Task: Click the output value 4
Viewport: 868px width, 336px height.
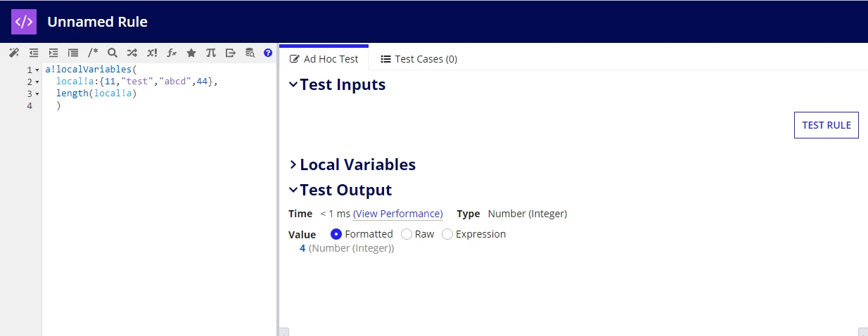Action: point(302,248)
